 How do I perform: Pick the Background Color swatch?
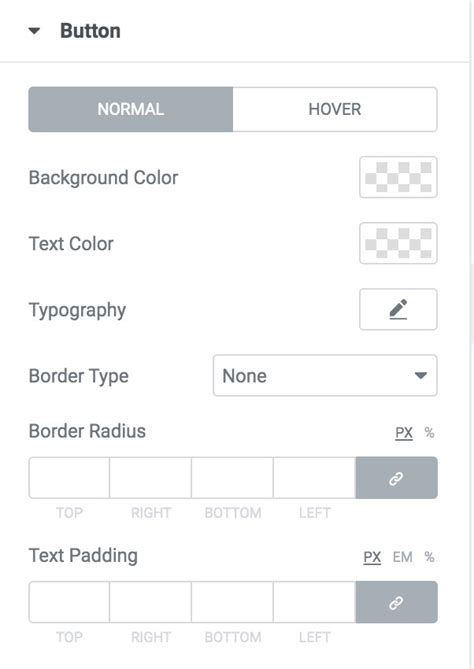398,177
